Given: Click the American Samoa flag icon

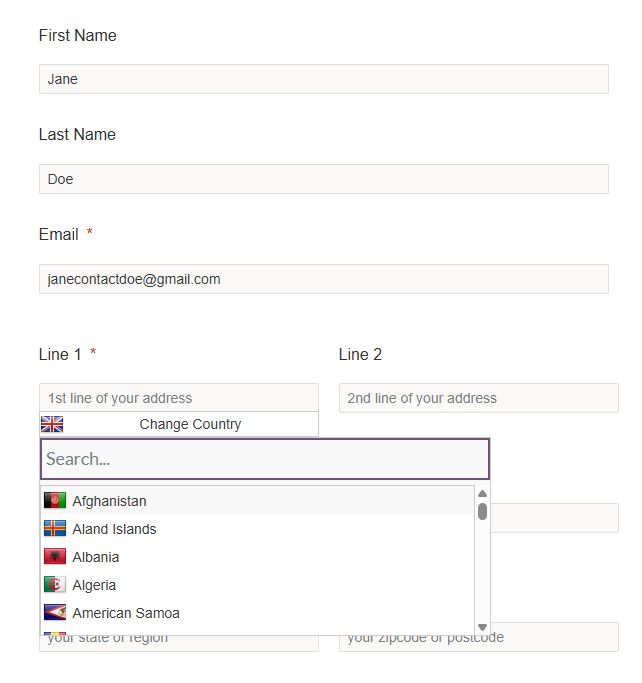Looking at the screenshot, I should click(x=55, y=613).
